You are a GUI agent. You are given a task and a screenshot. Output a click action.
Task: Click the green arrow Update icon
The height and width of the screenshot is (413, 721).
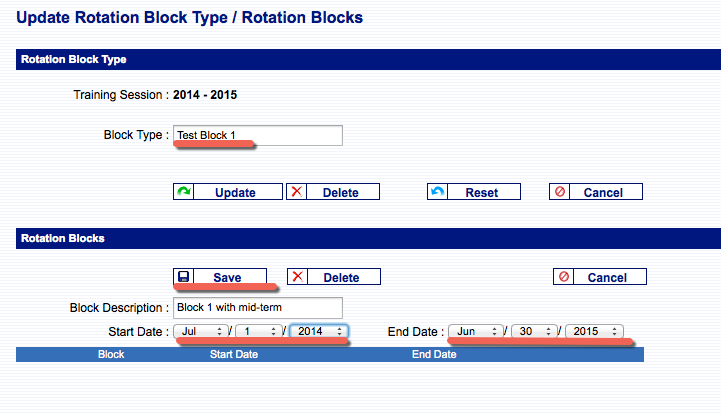point(184,192)
